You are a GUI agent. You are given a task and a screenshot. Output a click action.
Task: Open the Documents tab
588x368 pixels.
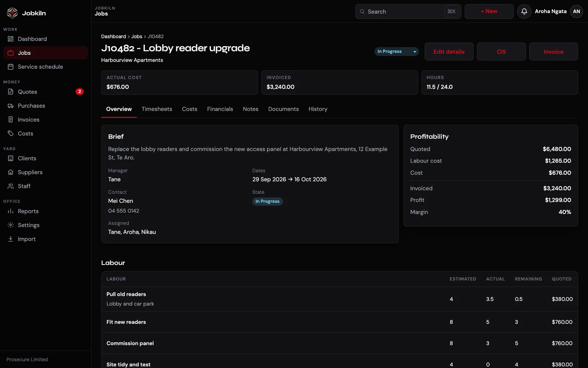click(283, 109)
